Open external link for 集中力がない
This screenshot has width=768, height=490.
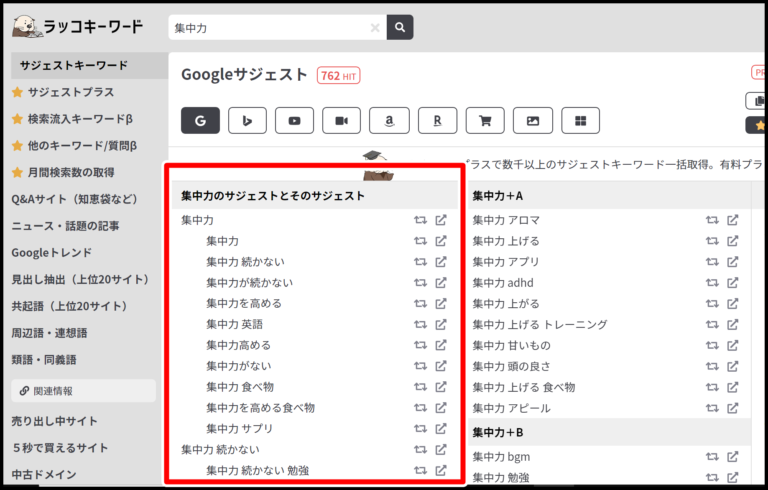tap(441, 366)
